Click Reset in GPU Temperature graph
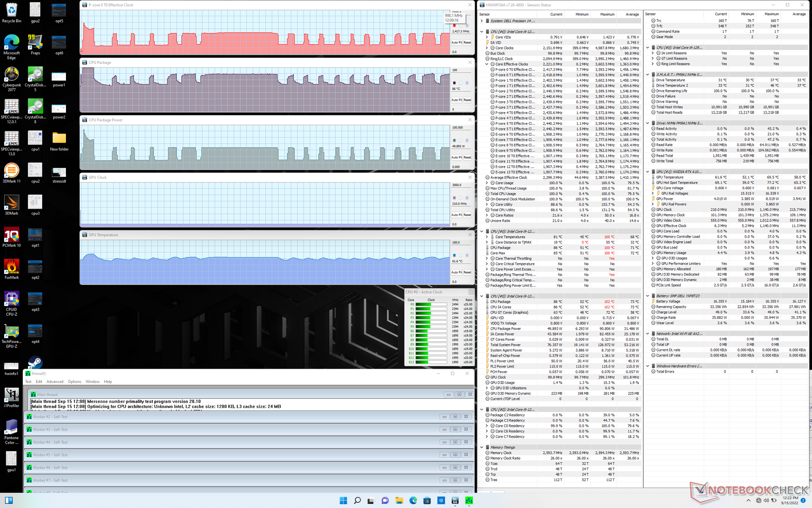Viewport: 812px width, 508px height. (x=467, y=273)
